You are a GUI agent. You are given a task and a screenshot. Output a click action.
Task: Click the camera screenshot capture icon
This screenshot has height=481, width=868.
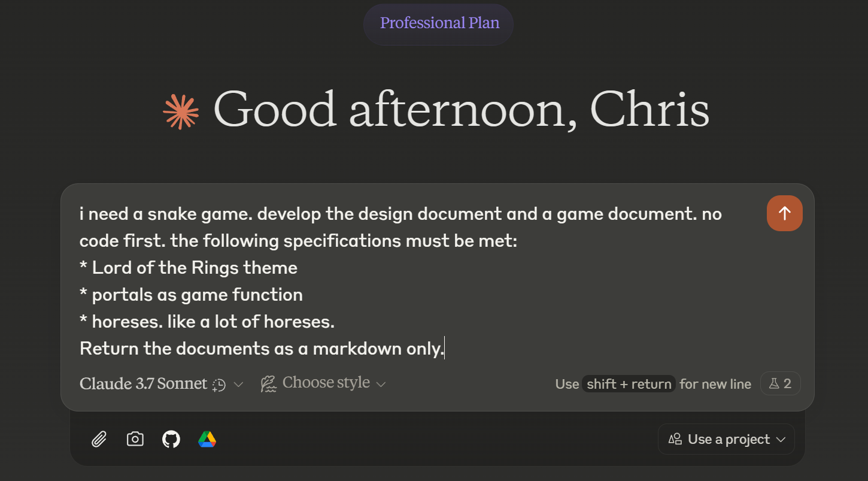click(135, 439)
